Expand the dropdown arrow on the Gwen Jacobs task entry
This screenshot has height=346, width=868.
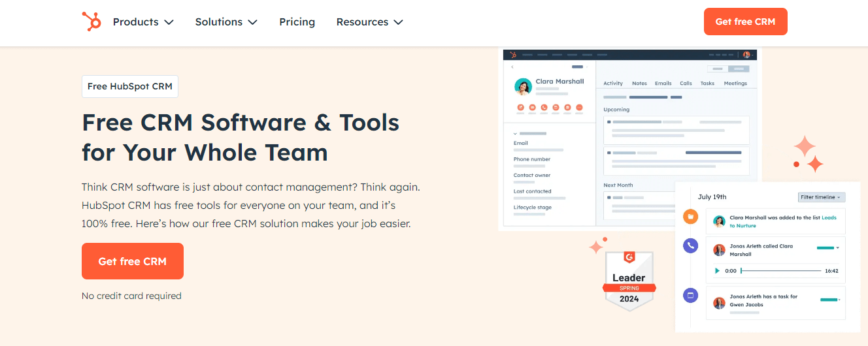839,300
